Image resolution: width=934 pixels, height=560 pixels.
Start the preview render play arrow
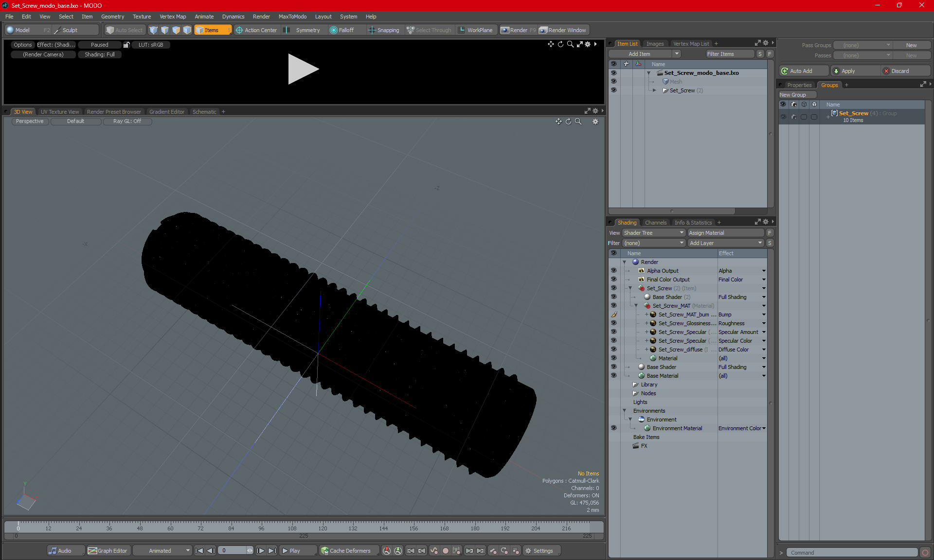303,69
